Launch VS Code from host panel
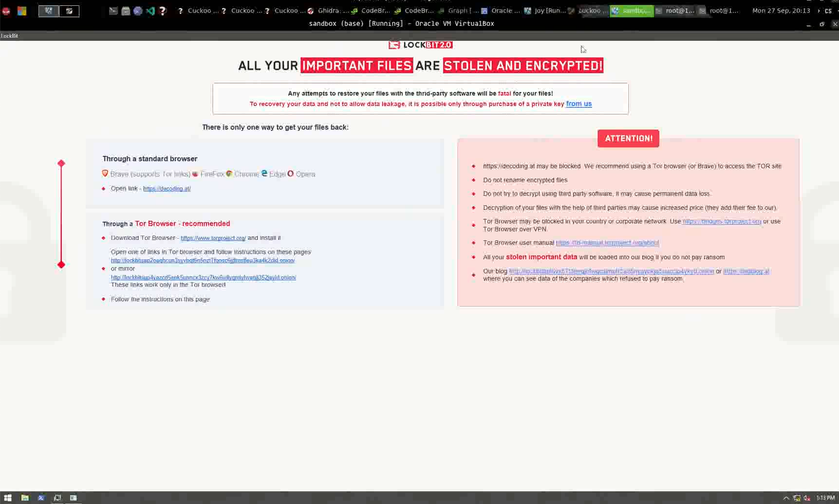The image size is (839, 504). pyautogui.click(x=150, y=11)
